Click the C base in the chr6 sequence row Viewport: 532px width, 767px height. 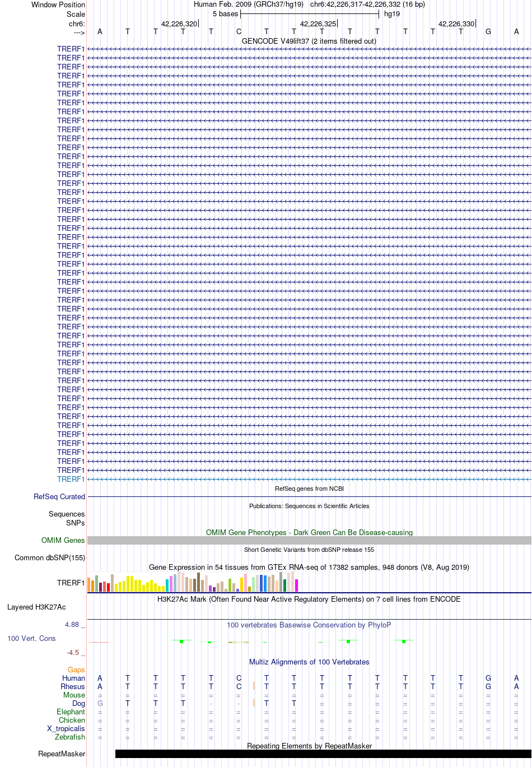coord(239,32)
